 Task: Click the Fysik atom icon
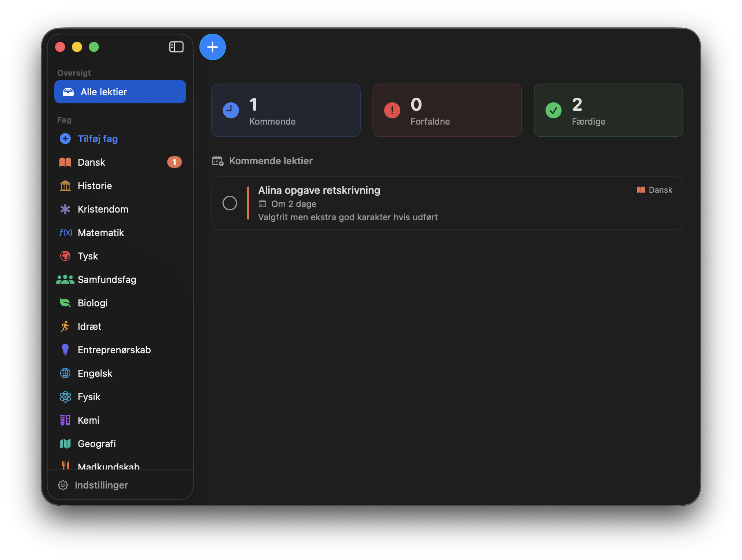[65, 397]
